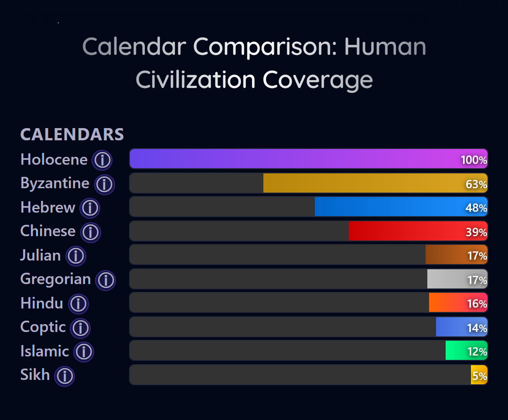The image size is (508, 420).
Task: Click the Byzantine info icon
Action: click(x=105, y=184)
